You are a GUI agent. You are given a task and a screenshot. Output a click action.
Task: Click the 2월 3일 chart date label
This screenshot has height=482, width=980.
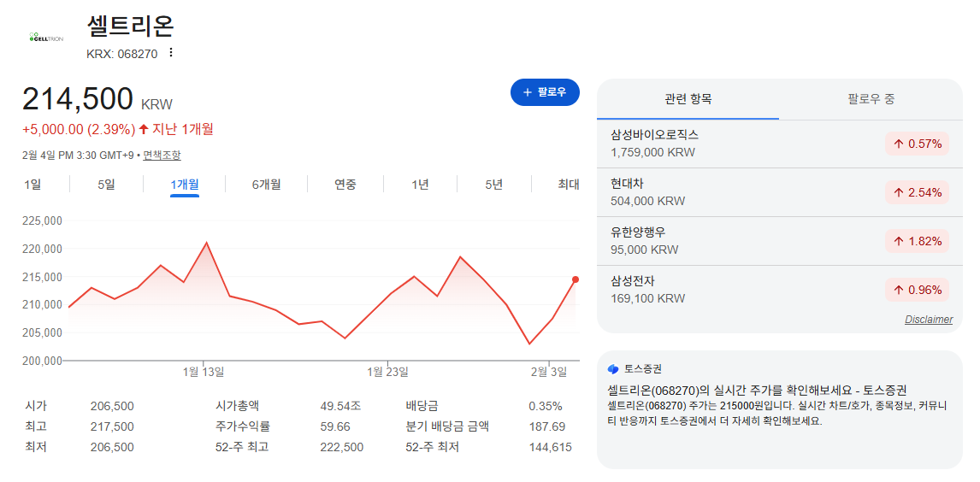pyautogui.click(x=549, y=372)
